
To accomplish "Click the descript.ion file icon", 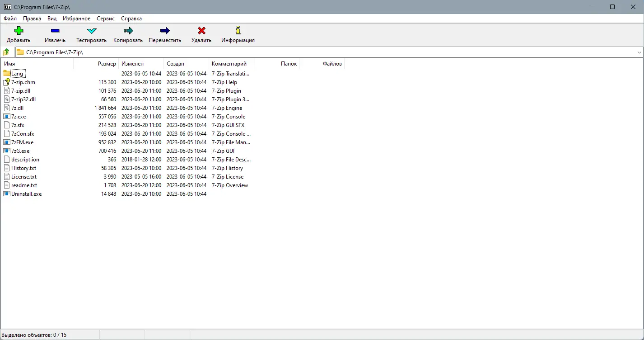I will tap(7, 159).
